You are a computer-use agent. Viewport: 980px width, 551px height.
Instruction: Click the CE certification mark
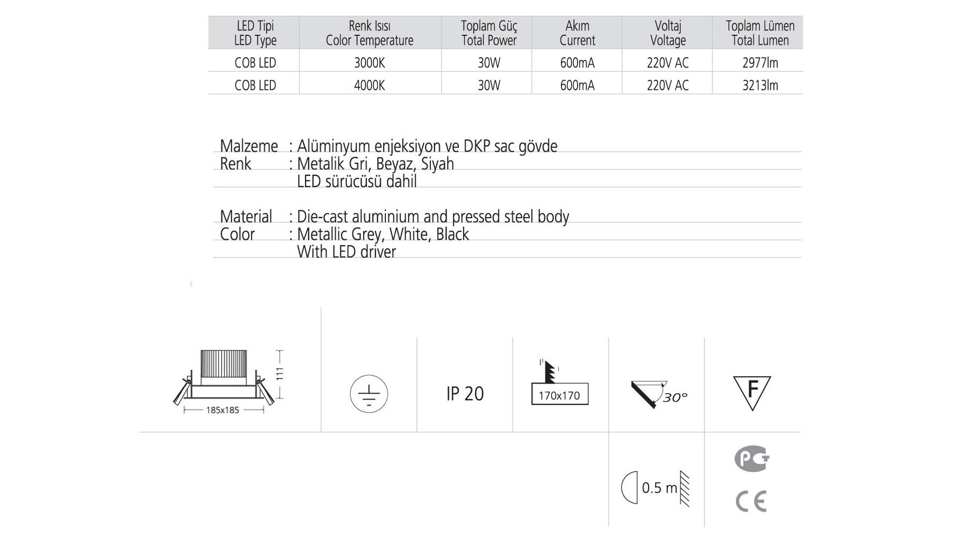click(x=751, y=501)
